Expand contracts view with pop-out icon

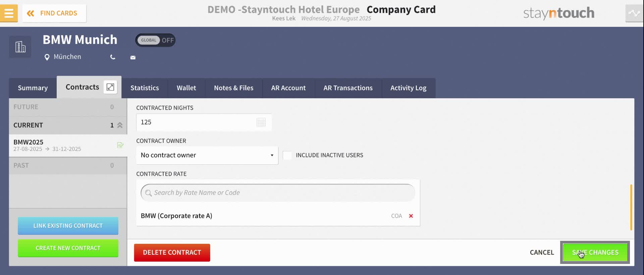click(110, 87)
